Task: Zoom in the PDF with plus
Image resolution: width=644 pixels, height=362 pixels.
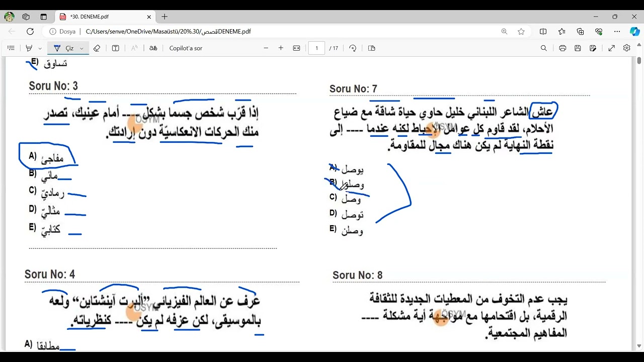Action: click(281, 48)
